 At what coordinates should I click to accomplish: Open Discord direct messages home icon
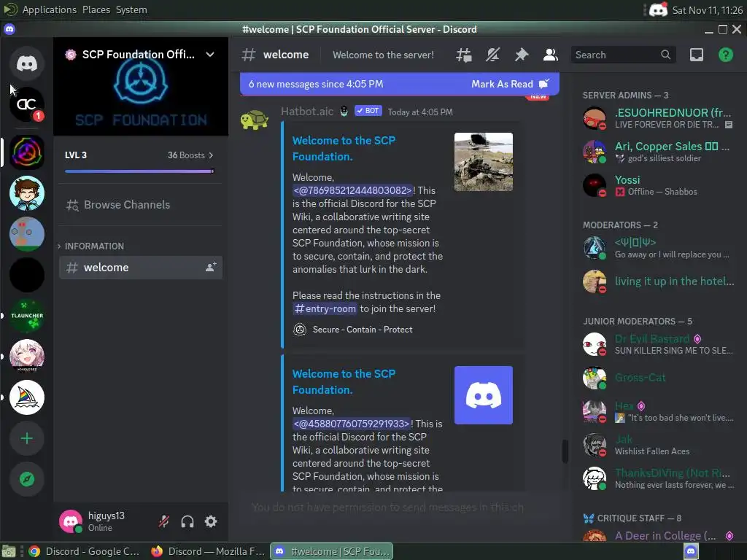click(x=27, y=63)
